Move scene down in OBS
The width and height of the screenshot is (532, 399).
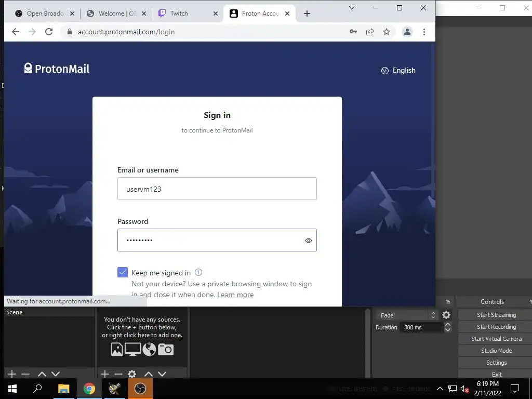(56, 374)
